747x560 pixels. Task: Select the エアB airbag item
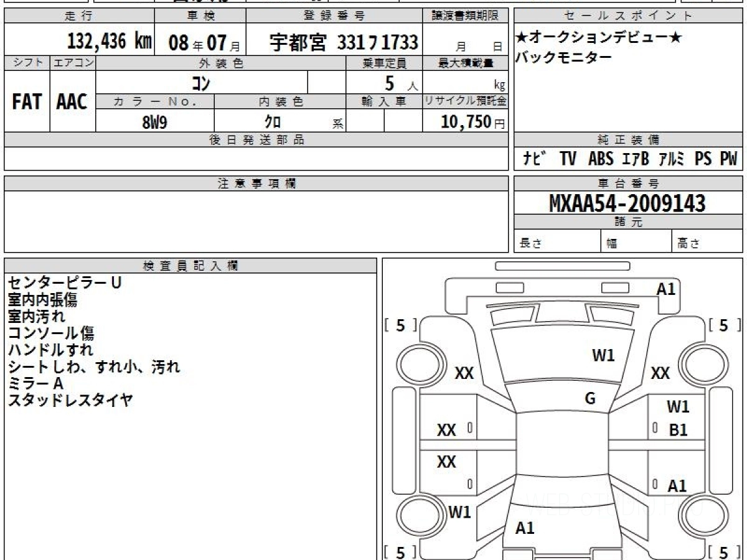(636, 159)
